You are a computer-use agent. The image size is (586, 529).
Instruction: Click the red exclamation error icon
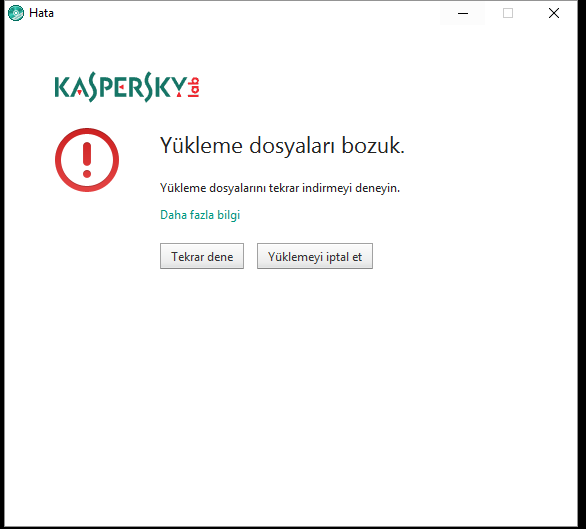(87, 160)
